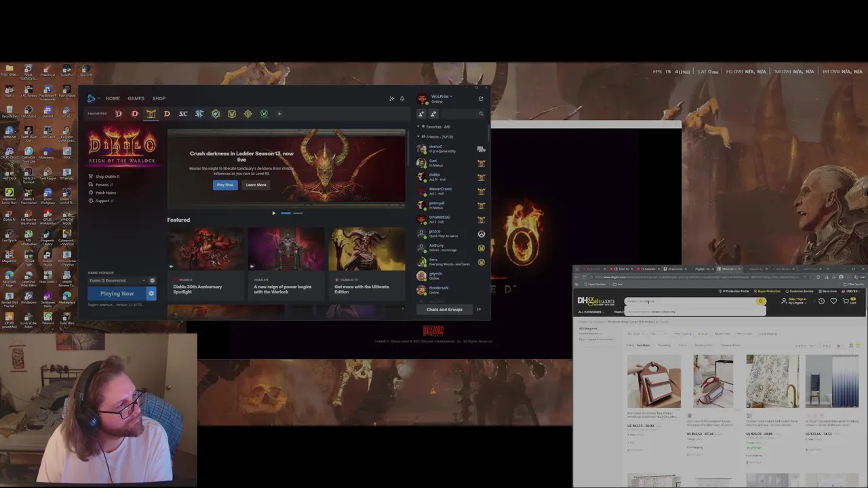This screenshot has height=488, width=868.
Task: Open DHgate browsing history clock icon
Action: (821, 301)
